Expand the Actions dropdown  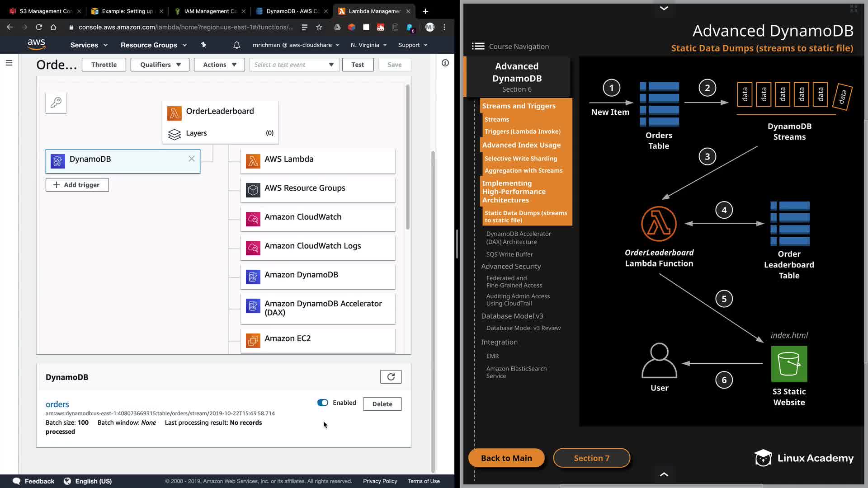pyautogui.click(x=219, y=65)
